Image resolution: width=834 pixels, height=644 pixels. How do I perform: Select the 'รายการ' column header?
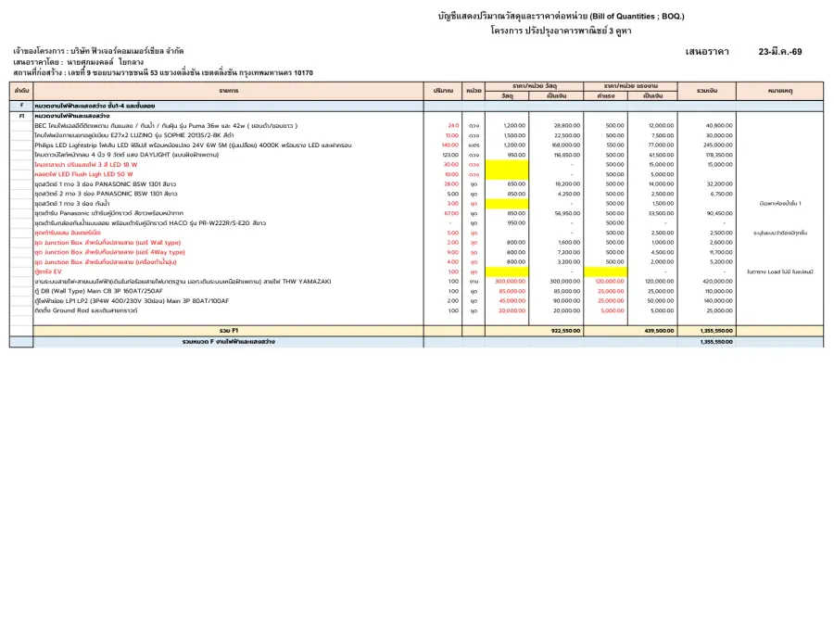(x=229, y=91)
